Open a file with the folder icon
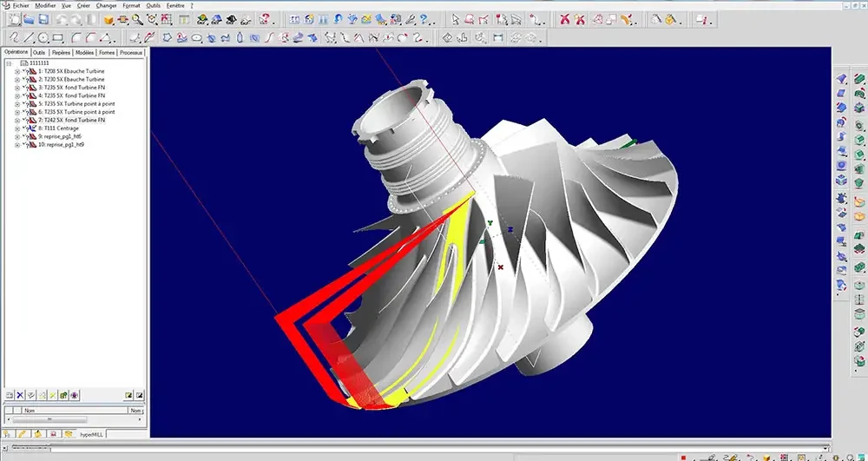This screenshot has width=868, height=461. coord(29,19)
